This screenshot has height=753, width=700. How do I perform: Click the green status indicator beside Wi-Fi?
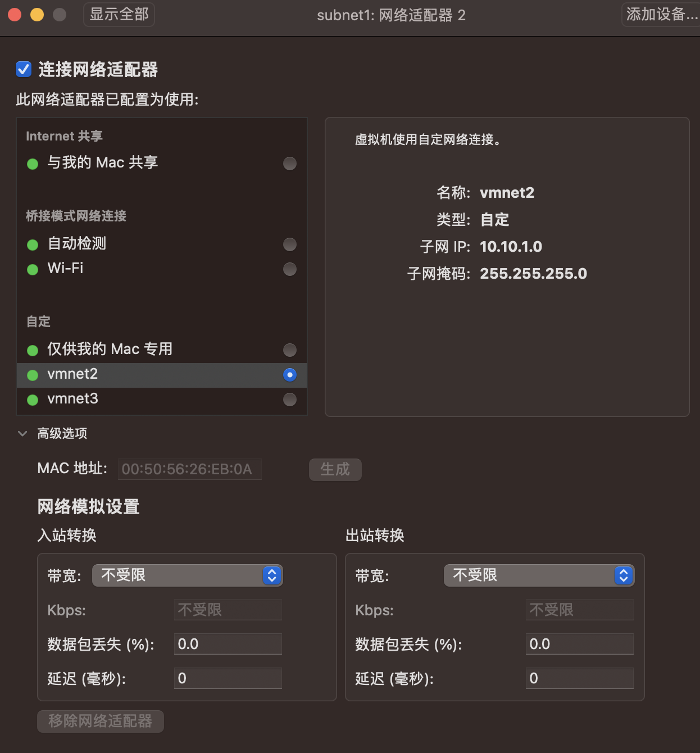coord(32,269)
